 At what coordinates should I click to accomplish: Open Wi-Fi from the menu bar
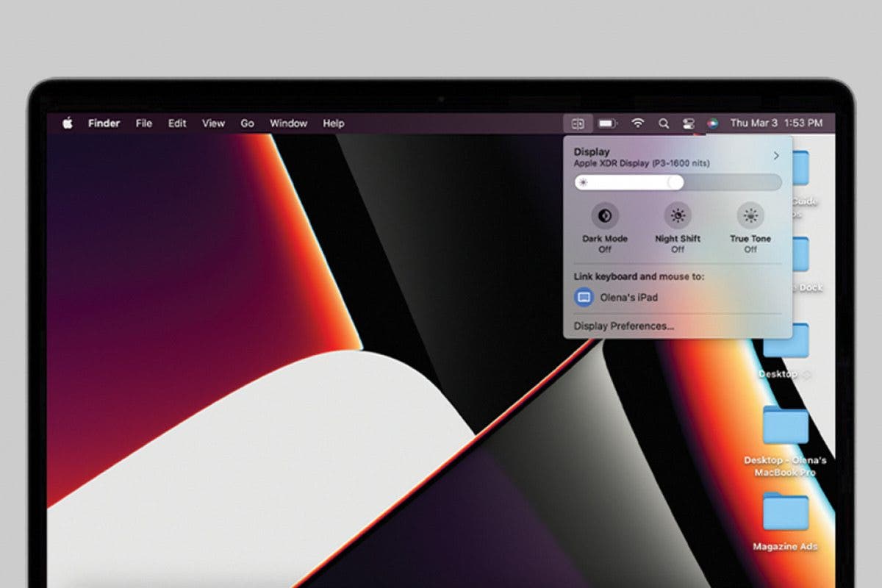pos(637,123)
